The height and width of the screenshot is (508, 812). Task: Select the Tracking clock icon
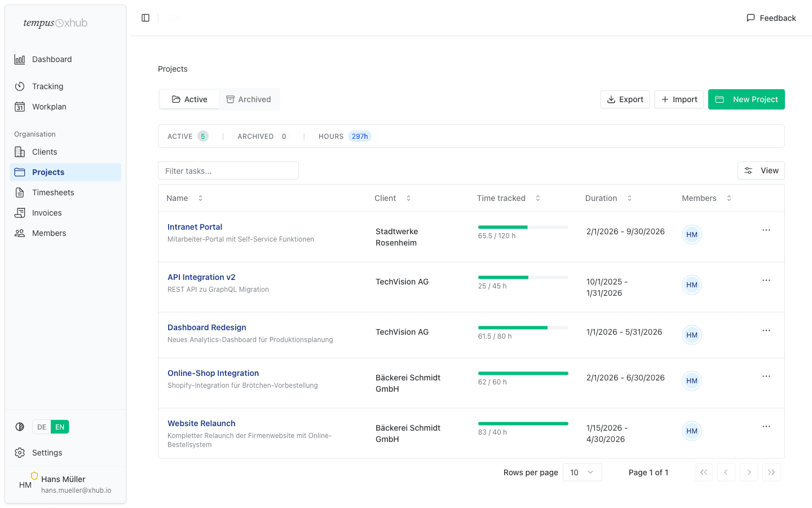tap(20, 86)
